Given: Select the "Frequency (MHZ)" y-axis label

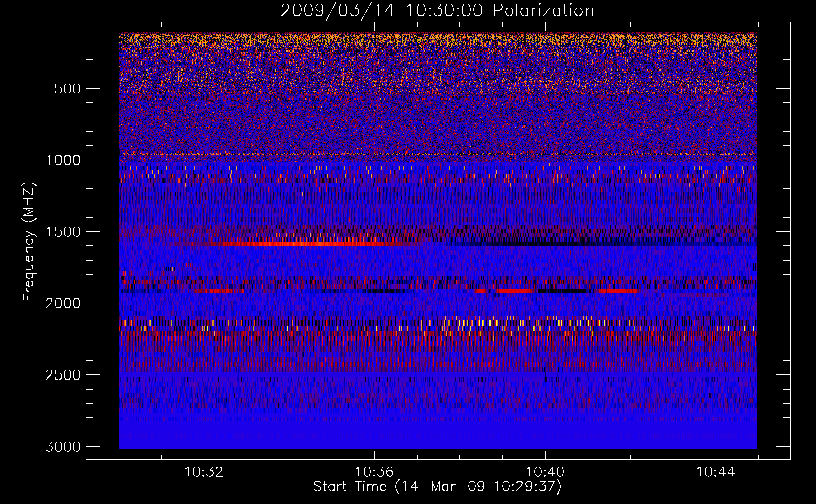Looking at the screenshot, I should (x=29, y=241).
